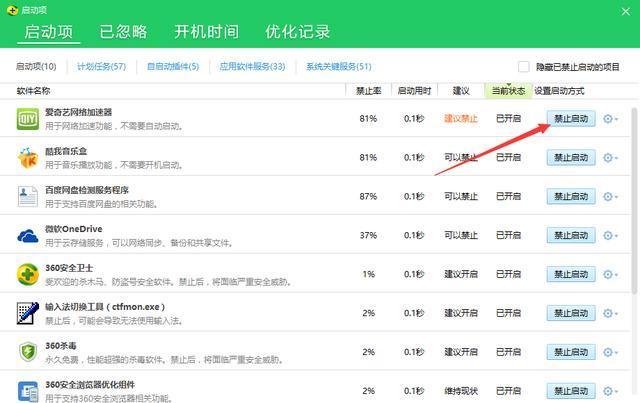Screen dimensions: 640x403
Task: Open the 开机时间 tab
Action: point(207,32)
